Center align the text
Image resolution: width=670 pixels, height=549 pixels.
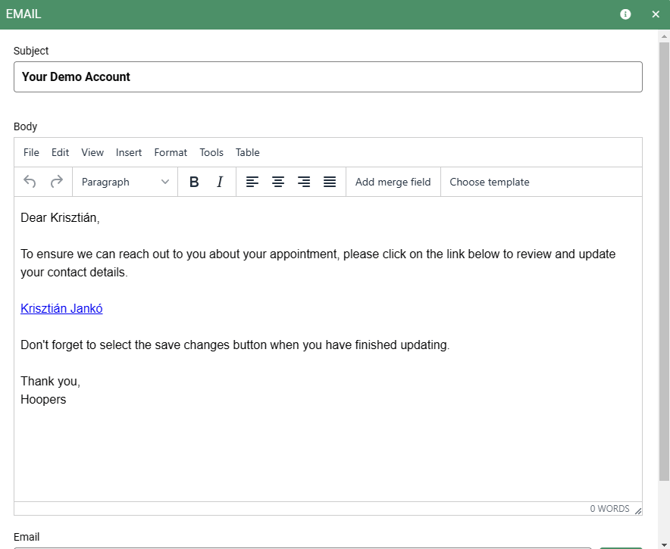click(278, 182)
